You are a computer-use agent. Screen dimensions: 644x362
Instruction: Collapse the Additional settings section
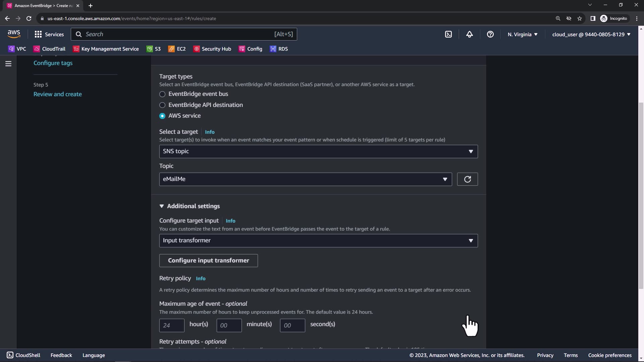pos(190,206)
